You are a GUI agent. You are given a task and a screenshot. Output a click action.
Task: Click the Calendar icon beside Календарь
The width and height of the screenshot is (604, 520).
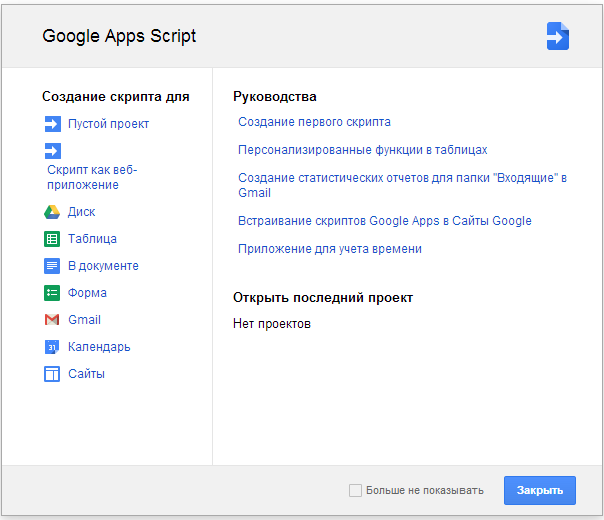click(x=52, y=347)
